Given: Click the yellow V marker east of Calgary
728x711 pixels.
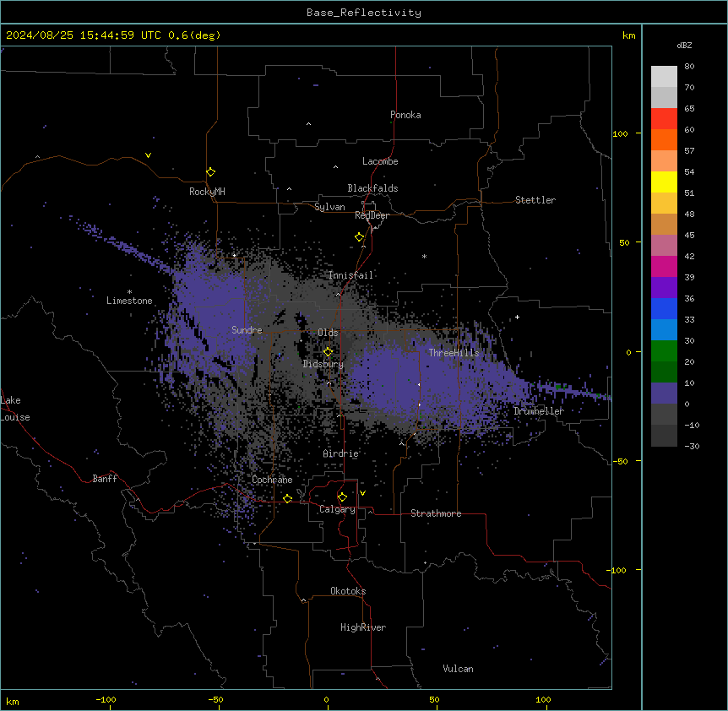Looking at the screenshot, I should 362,493.
